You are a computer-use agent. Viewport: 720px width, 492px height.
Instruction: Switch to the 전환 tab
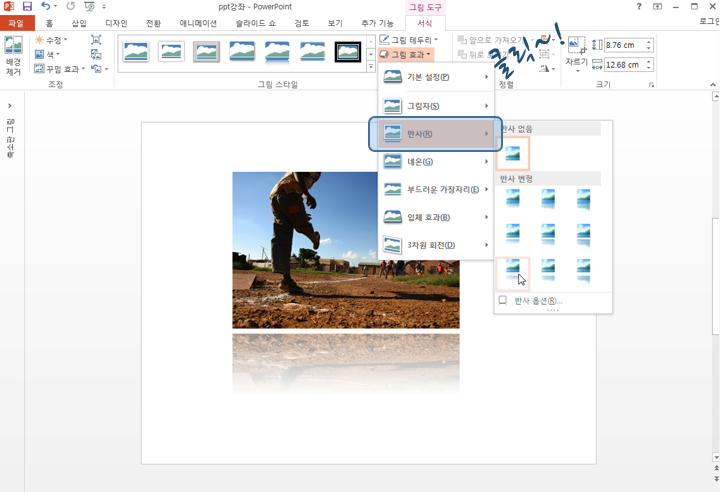(x=153, y=23)
